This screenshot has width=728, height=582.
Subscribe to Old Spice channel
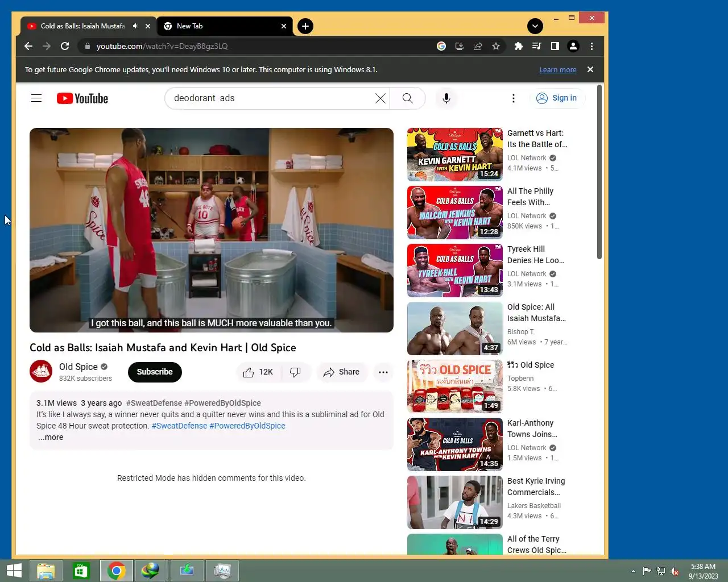coord(155,372)
